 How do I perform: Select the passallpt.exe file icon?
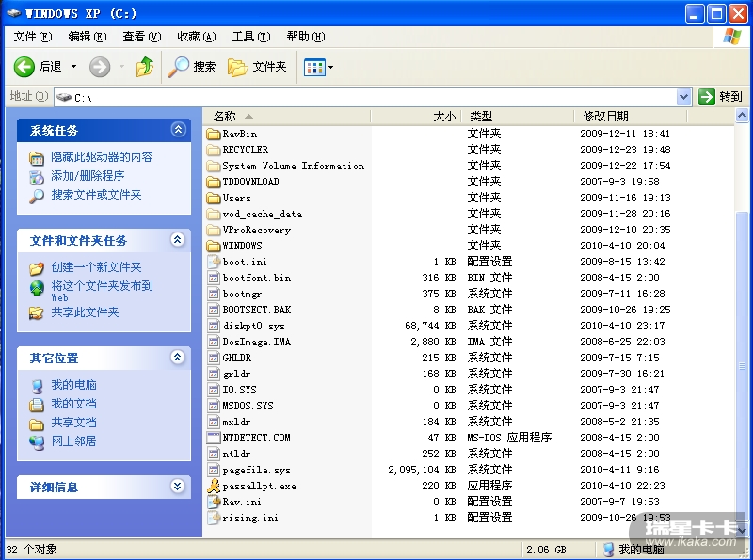point(214,487)
